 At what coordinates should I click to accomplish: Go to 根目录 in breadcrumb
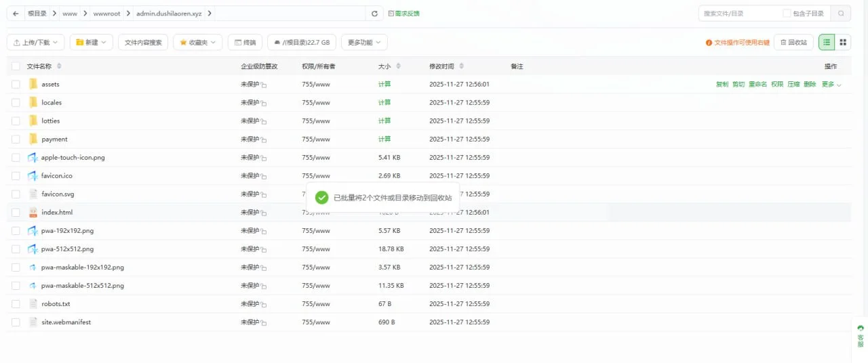(x=37, y=14)
